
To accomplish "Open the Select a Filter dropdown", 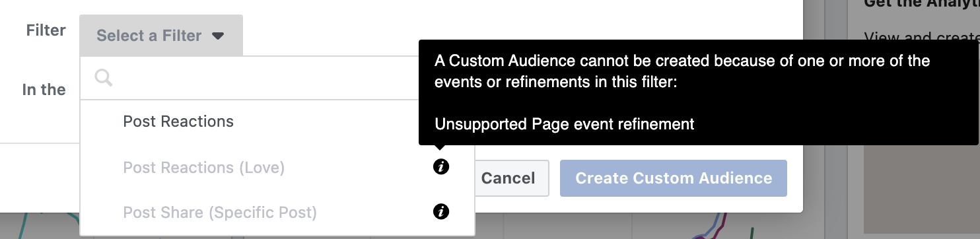I will tap(161, 35).
